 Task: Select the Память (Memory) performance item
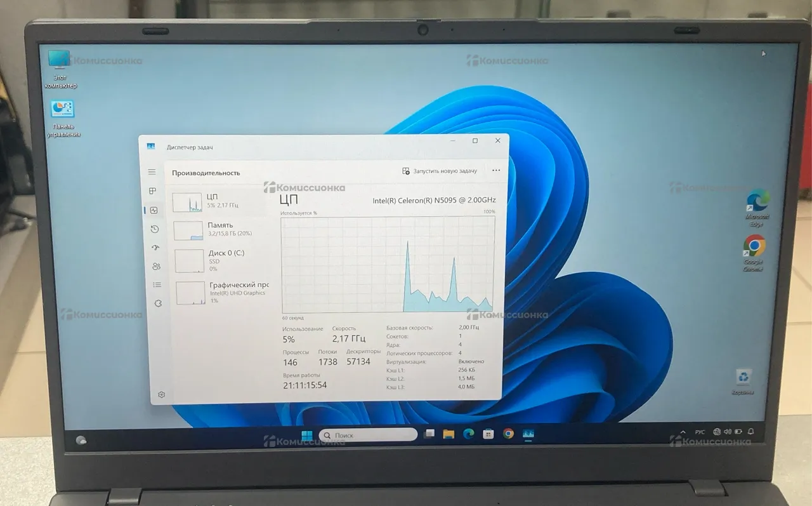point(220,229)
